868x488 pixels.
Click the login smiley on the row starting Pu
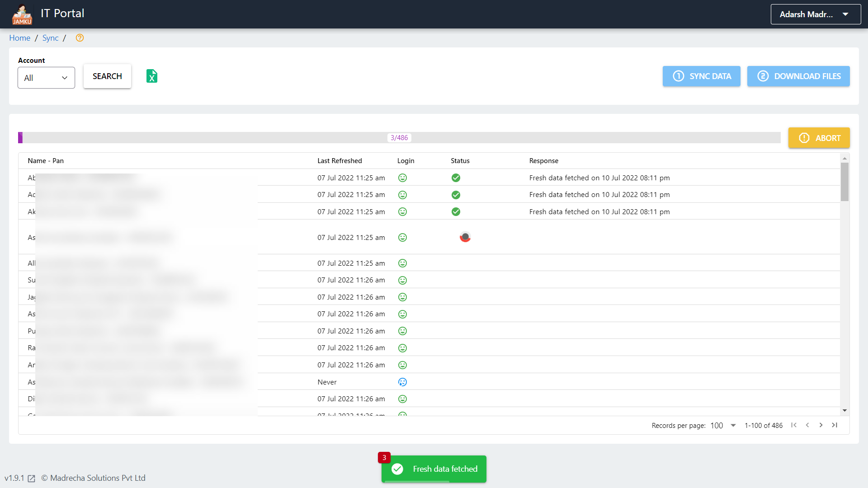pos(402,331)
